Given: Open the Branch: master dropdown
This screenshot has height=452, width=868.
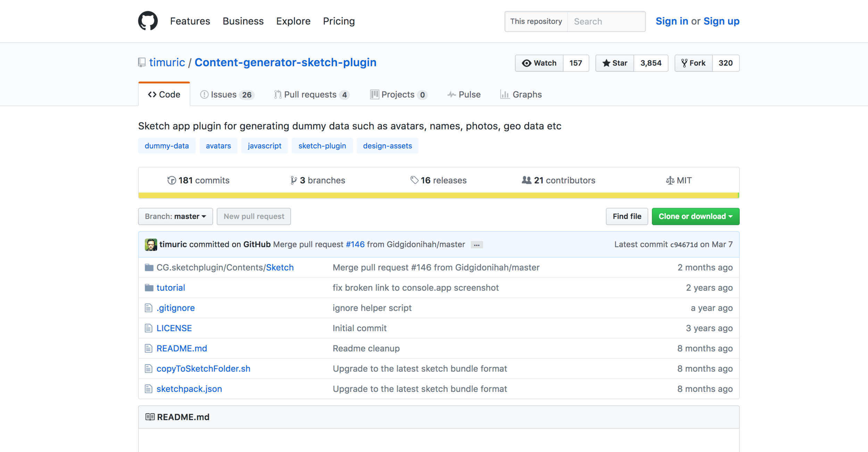Looking at the screenshot, I should 175,216.
